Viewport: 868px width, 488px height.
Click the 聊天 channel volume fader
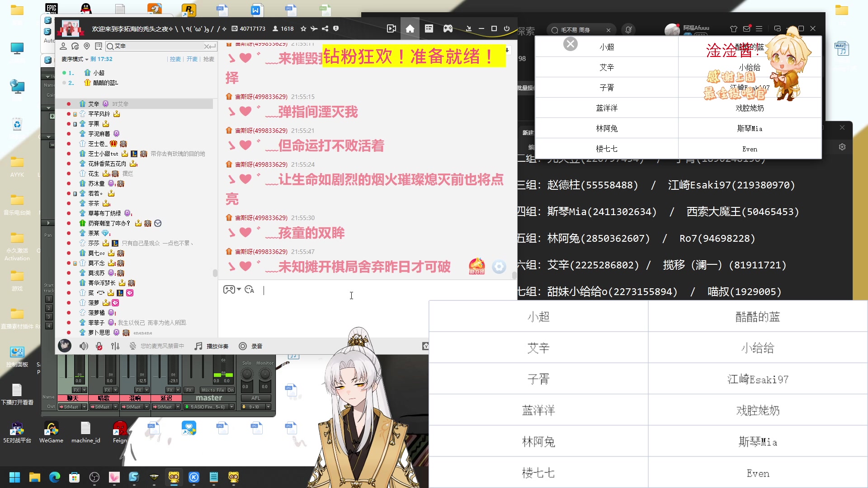click(x=66, y=367)
